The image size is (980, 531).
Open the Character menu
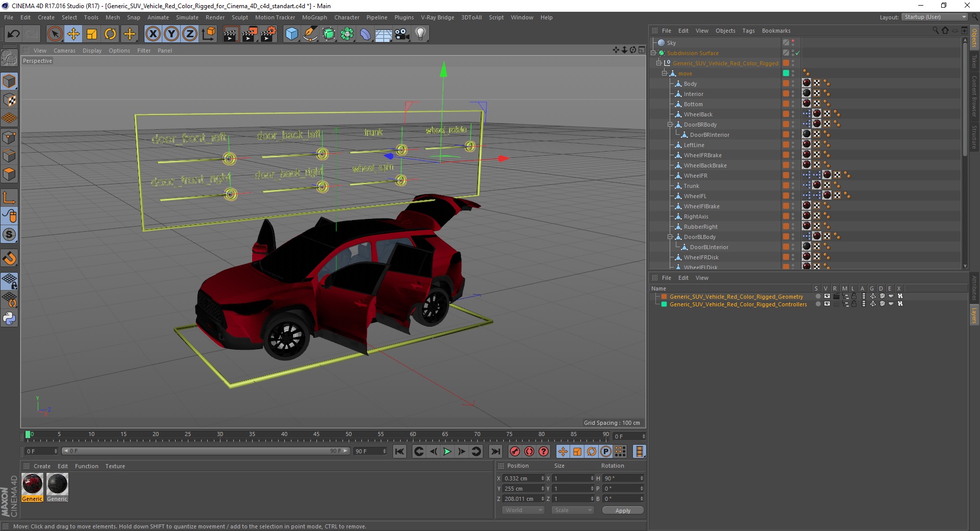click(x=347, y=17)
